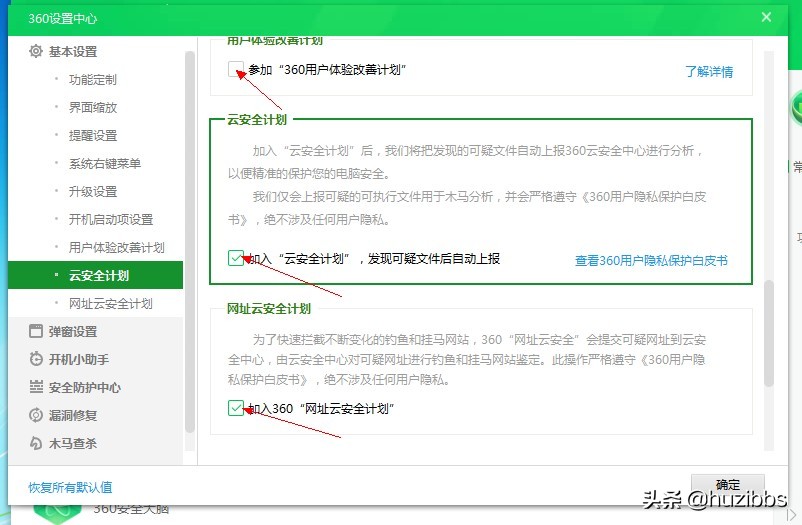The width and height of the screenshot is (802, 525).
Task: Open 安全防护中心 category label
Action: point(85,387)
